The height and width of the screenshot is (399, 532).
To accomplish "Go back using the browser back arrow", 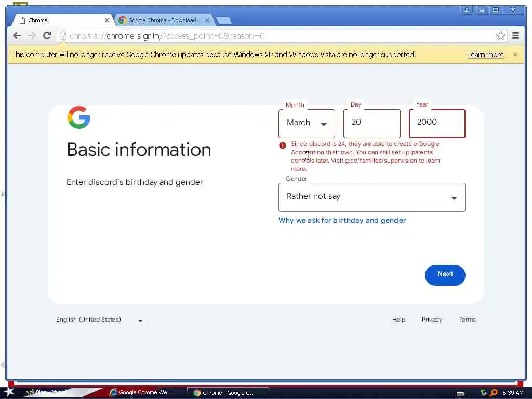I will pyautogui.click(x=17, y=36).
